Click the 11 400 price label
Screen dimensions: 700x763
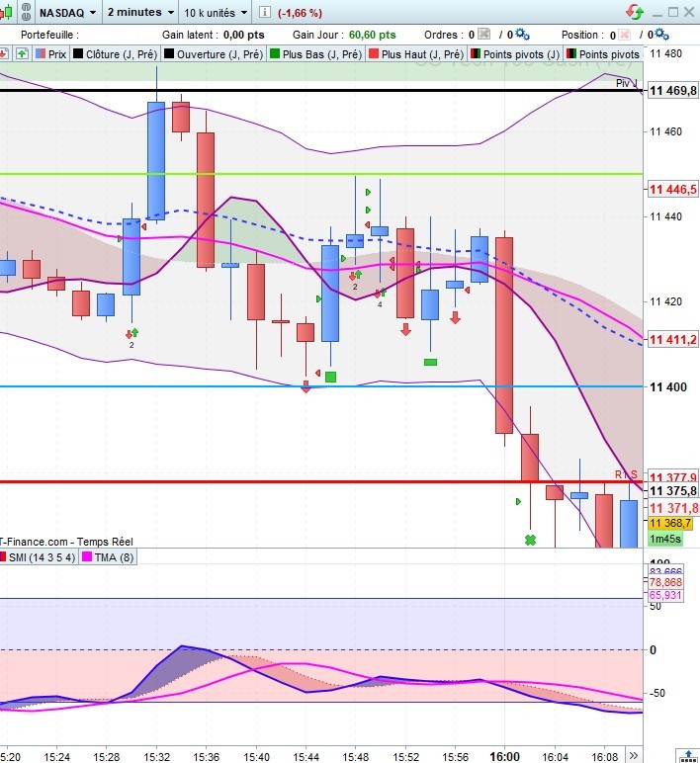[x=668, y=387]
